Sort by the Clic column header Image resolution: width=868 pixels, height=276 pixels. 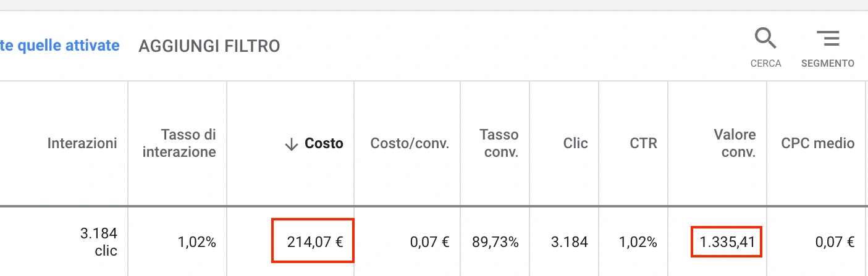pyautogui.click(x=575, y=143)
